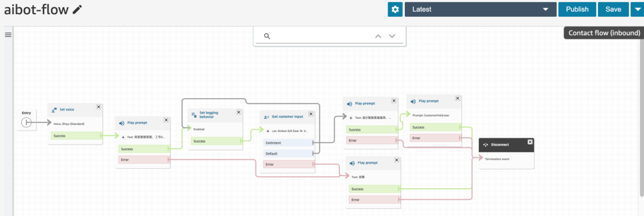Go to next search result with down chevron
Viewport: 644px width, 216px height.
pyautogui.click(x=392, y=36)
